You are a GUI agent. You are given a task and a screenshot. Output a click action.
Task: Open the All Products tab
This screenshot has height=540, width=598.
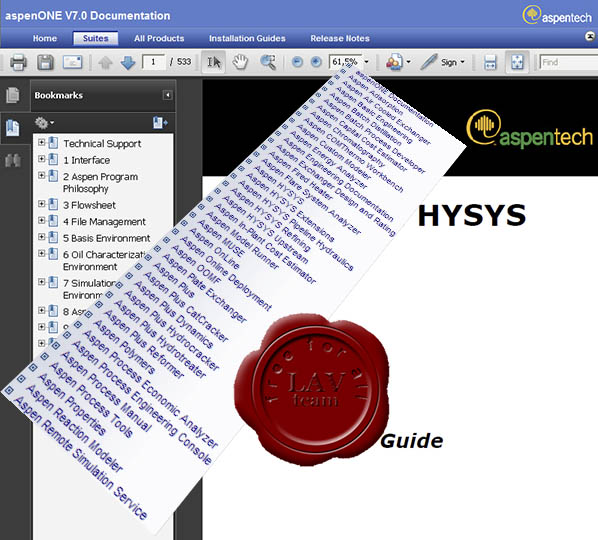(159, 38)
